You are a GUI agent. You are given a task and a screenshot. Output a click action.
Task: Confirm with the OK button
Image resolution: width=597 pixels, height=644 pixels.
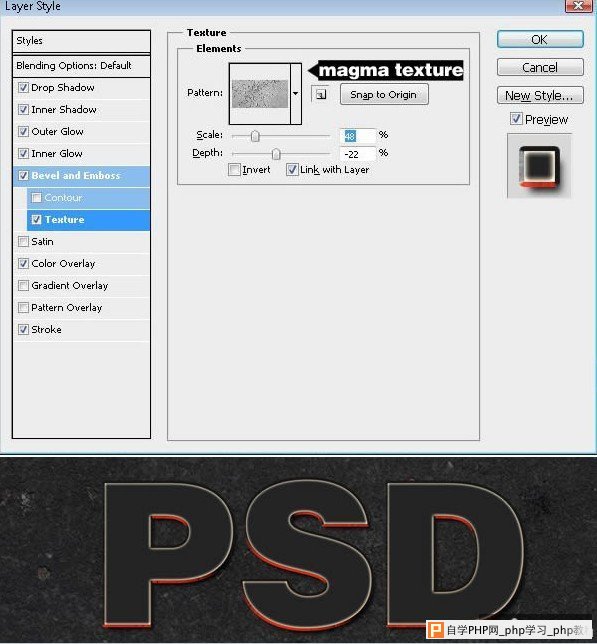[x=540, y=39]
